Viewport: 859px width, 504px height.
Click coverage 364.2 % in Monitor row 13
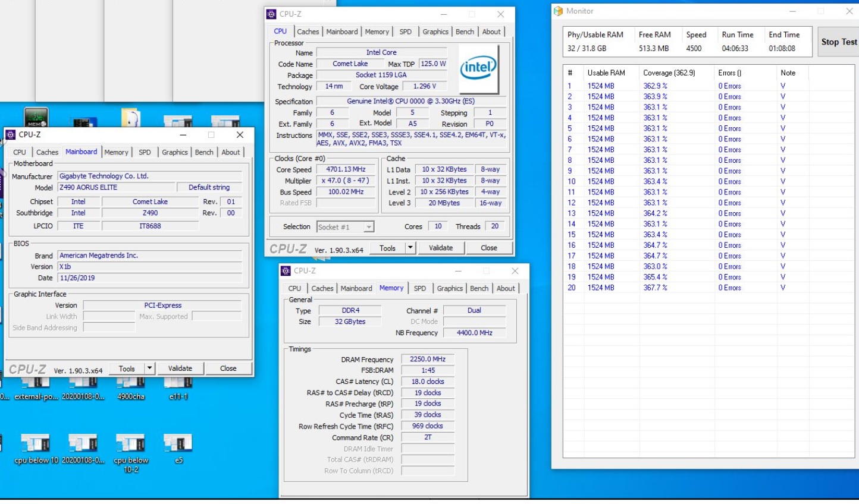[x=655, y=214]
